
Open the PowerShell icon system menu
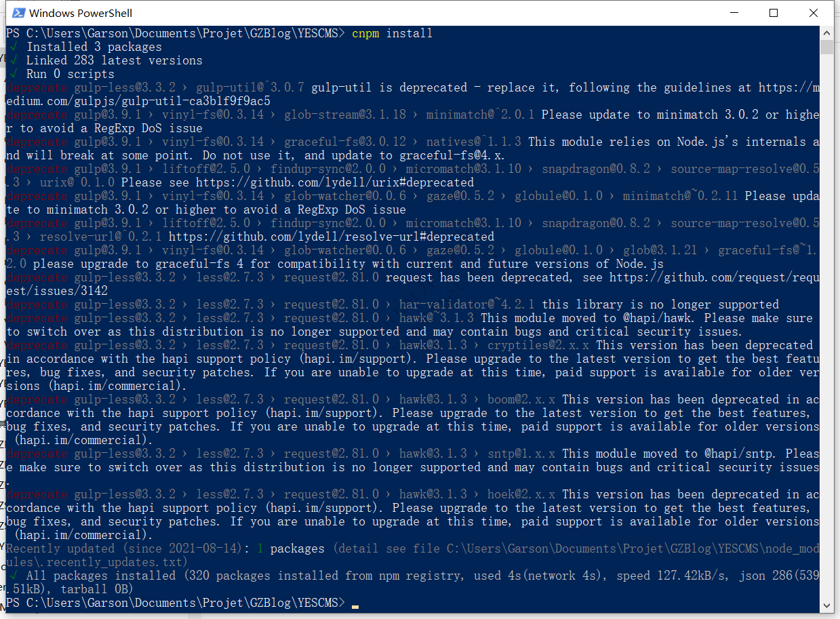pos(19,13)
